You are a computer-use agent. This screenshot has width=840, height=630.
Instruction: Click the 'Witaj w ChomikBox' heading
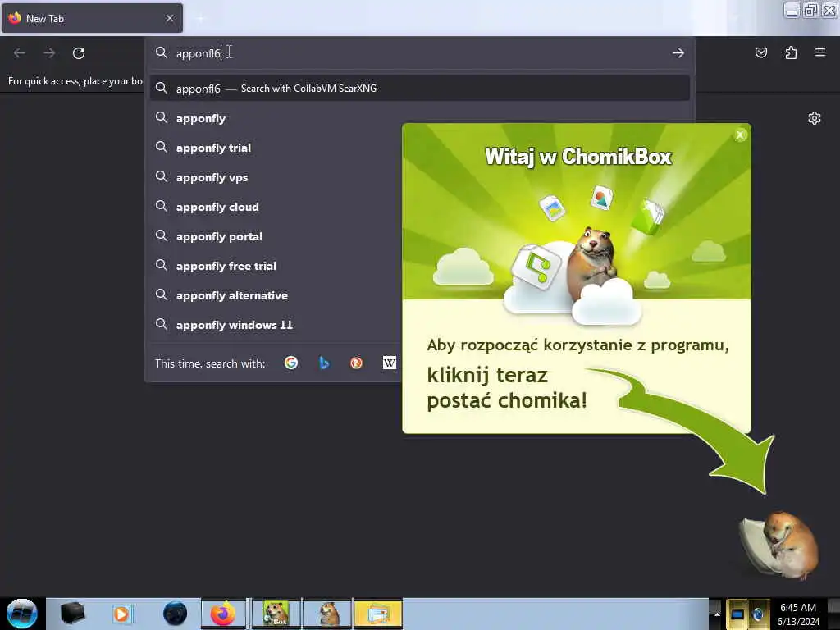[578, 157]
